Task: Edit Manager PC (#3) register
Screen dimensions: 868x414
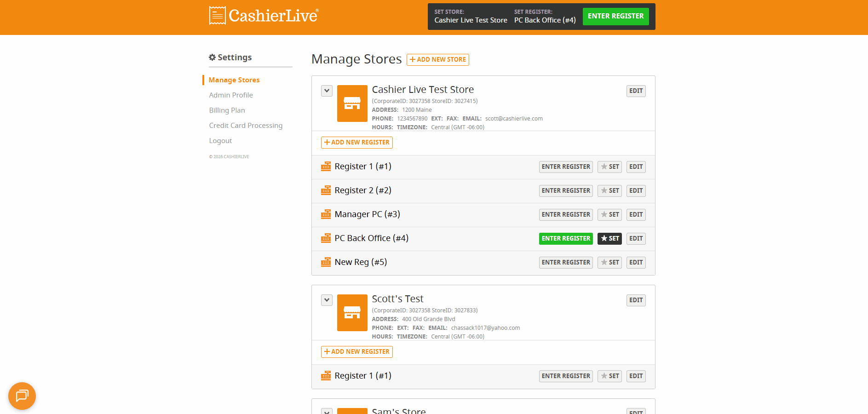Action: pyautogui.click(x=636, y=215)
